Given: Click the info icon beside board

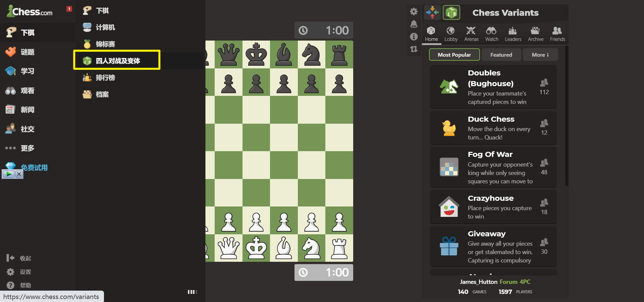Looking at the screenshot, I should tap(414, 37).
